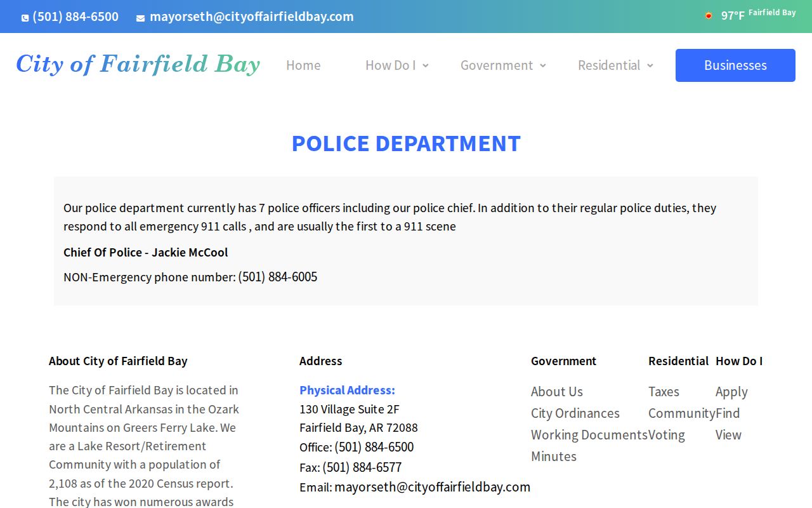Click the footer office number (501) 884-6500
The image size is (812, 508).
(x=374, y=447)
